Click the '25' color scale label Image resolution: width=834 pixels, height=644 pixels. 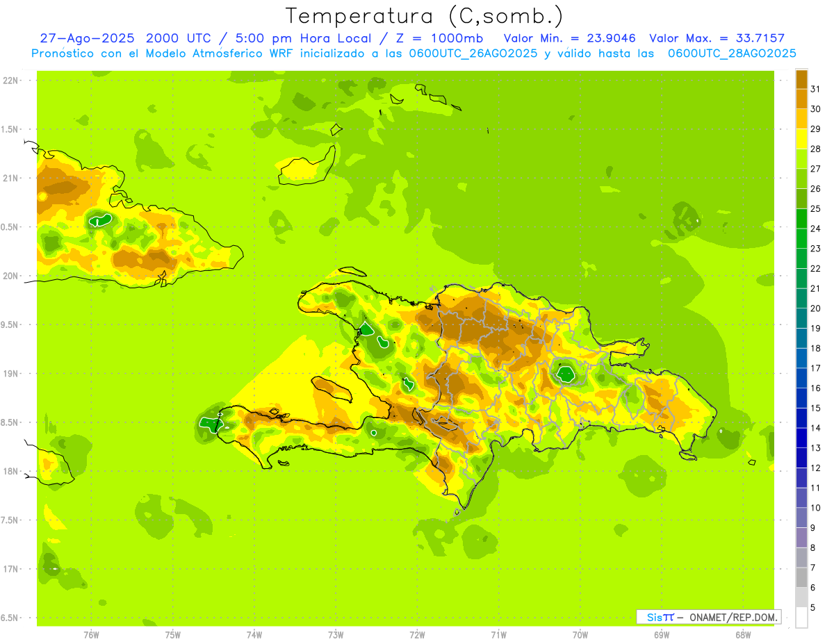[816, 208]
